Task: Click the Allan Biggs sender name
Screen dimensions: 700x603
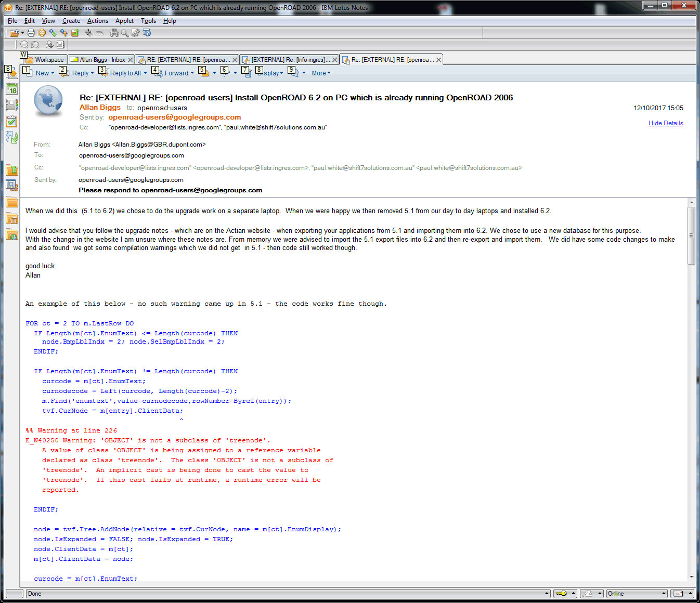Action: click(100, 107)
